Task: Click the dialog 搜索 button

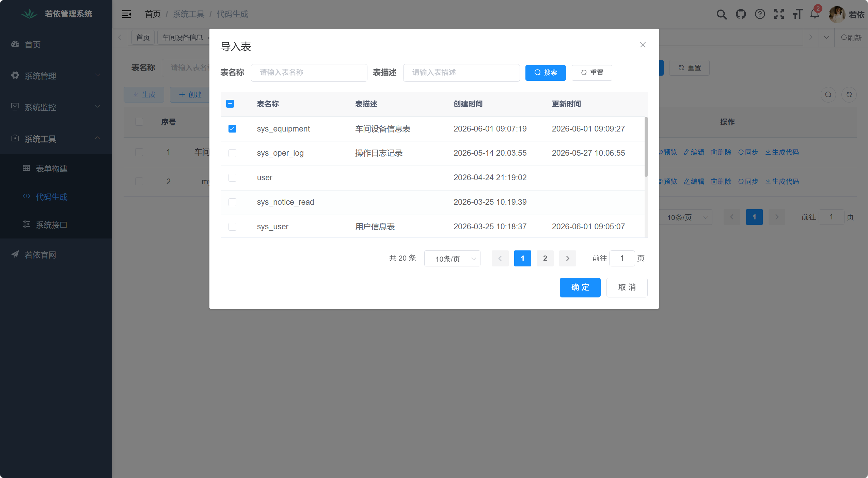Action: click(x=546, y=73)
